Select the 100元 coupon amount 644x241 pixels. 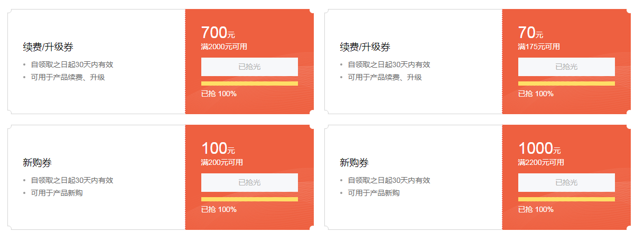click(218, 149)
